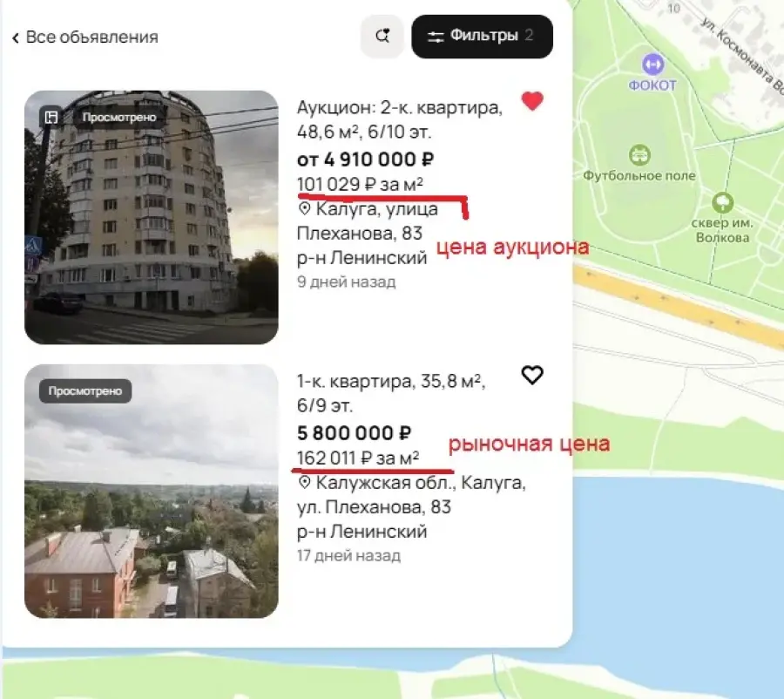This screenshot has width=784, height=699.
Task: Open the Фильтры filters panel
Action: [482, 36]
